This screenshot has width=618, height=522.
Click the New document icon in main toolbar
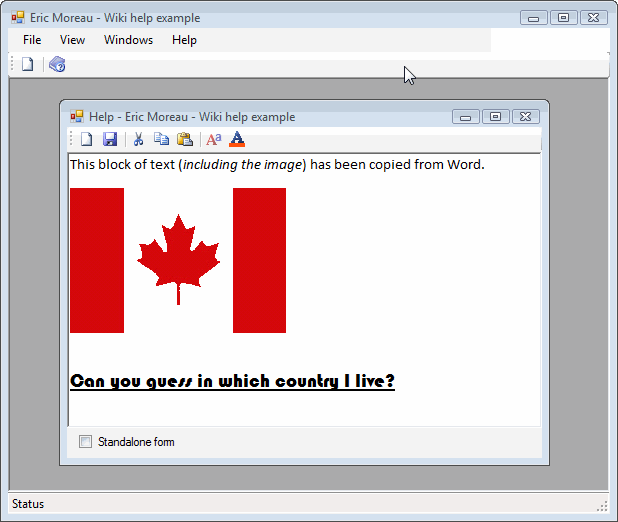[x=28, y=65]
